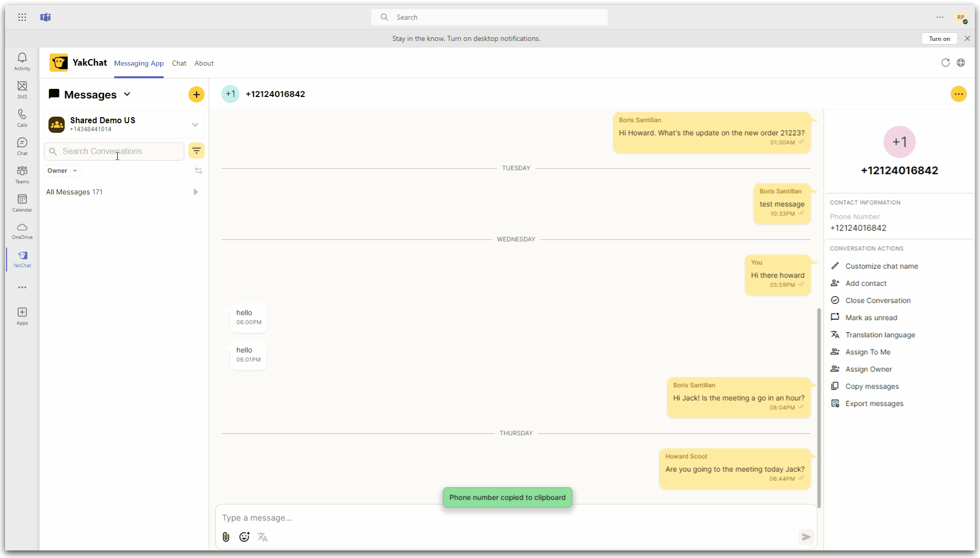Click the copied to clipboard toast
980x558 pixels.
[507, 497]
